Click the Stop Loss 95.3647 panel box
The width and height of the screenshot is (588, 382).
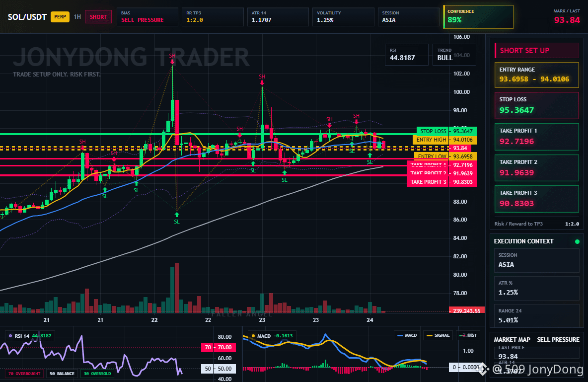pyautogui.click(x=537, y=105)
